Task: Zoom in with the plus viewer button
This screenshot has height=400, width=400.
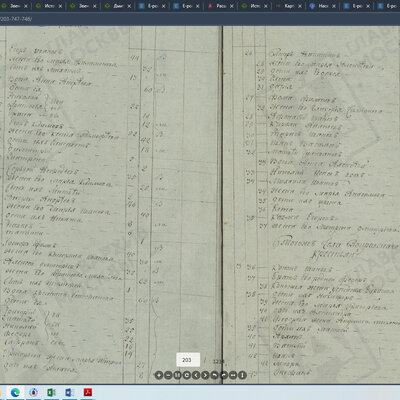Action: (x=159, y=375)
